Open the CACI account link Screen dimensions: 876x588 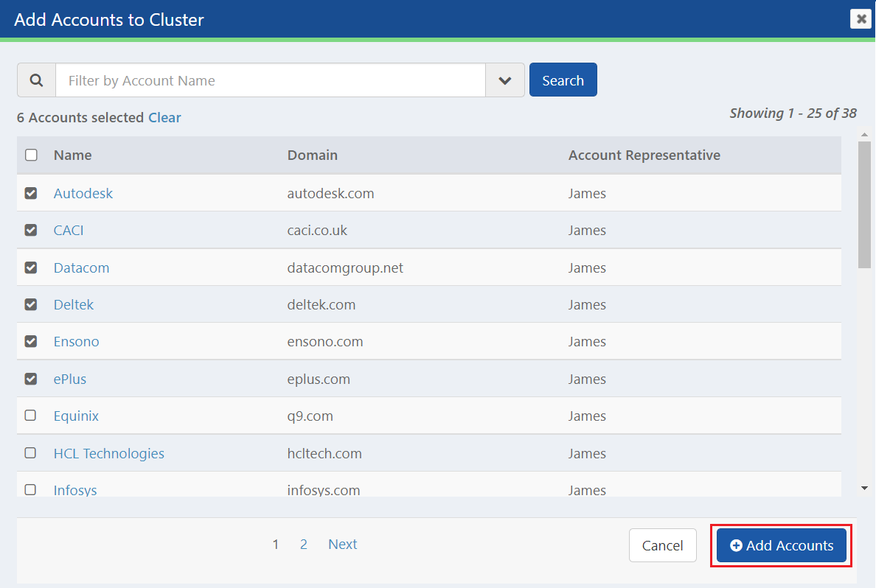coord(69,230)
